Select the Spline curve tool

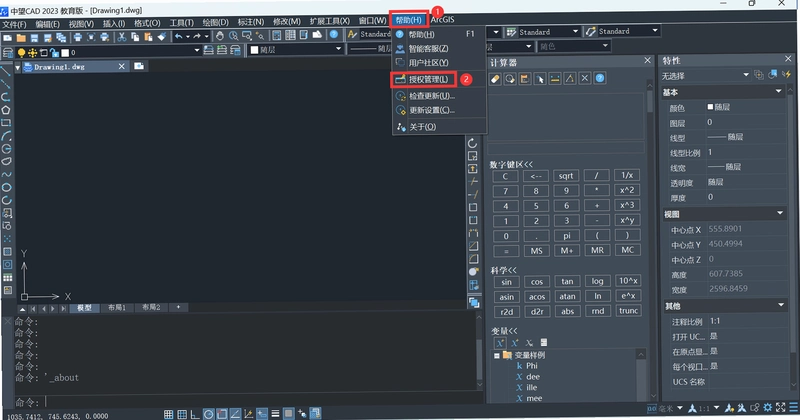(6, 175)
